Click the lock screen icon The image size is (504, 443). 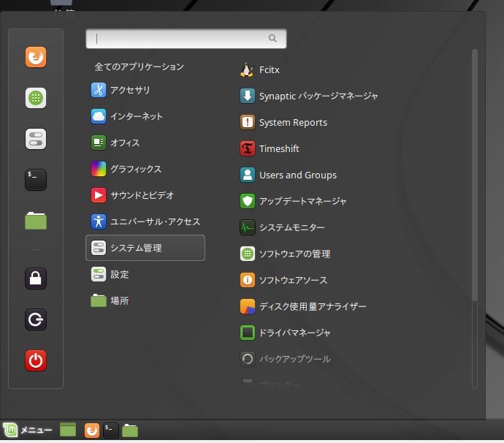36,278
